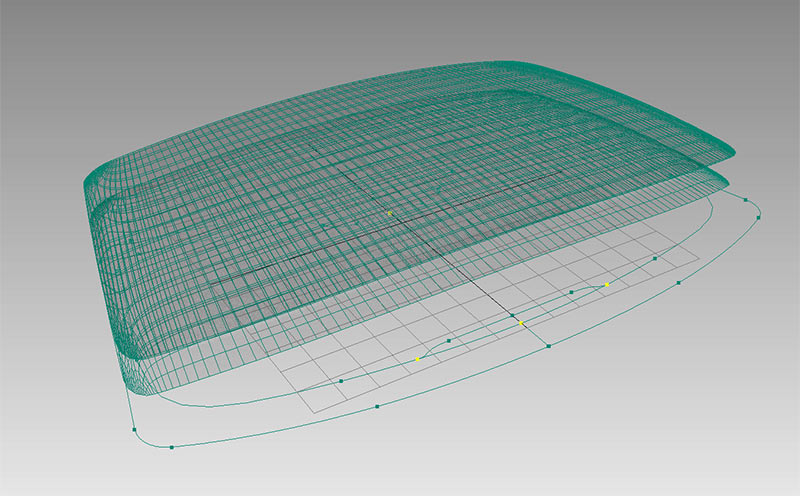Select the middle yellow point on inner curve
This screenshot has width=800, height=496.
[x=521, y=323]
